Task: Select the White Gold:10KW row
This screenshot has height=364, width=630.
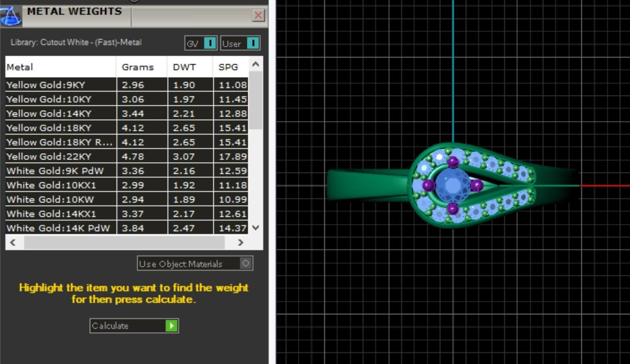Action: pos(127,199)
